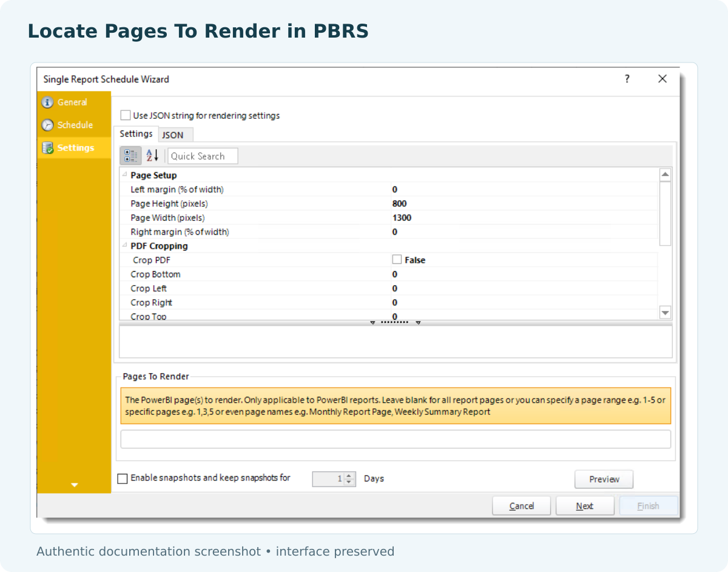Select the Crop Top property row
This screenshot has height=572, width=728.
(x=389, y=315)
